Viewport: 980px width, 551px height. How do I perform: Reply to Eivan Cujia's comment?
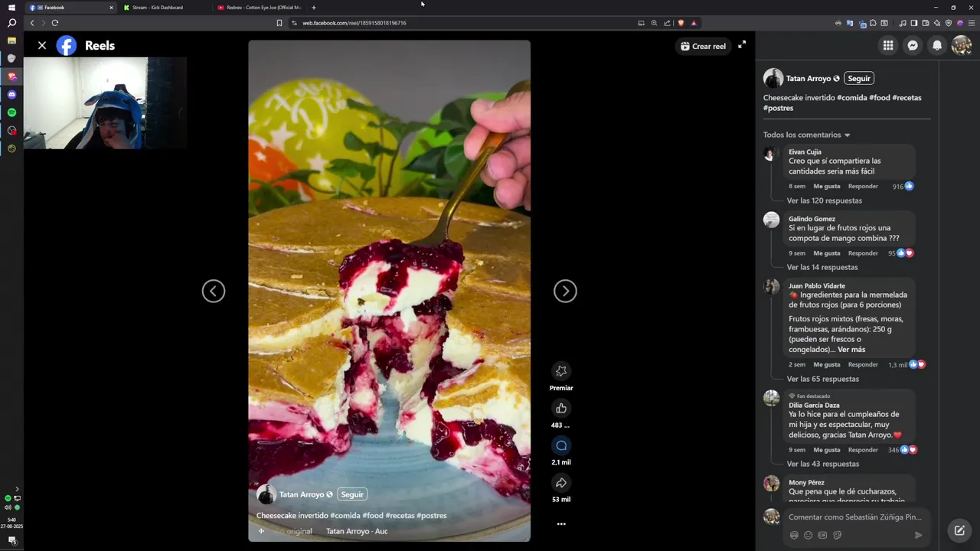(863, 186)
